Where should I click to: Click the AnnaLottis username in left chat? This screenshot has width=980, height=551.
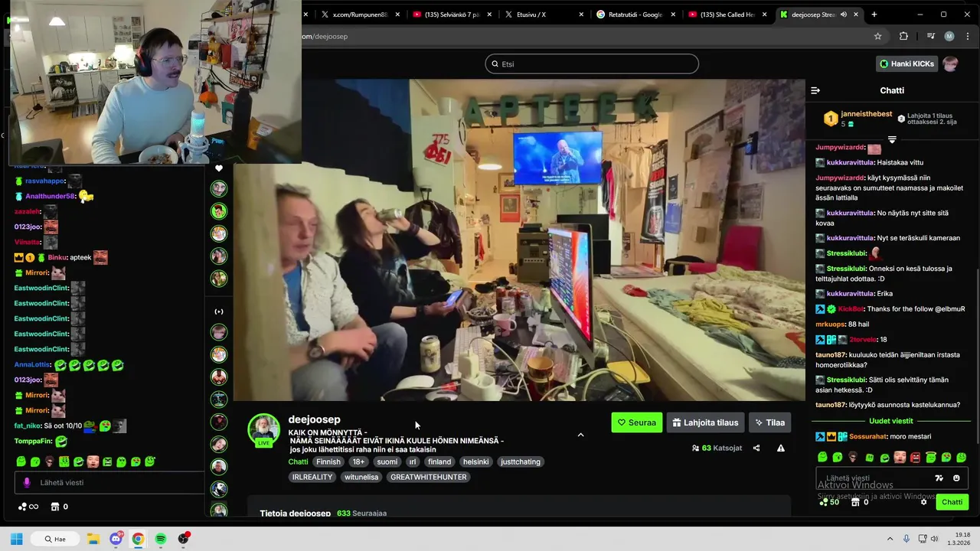(x=33, y=365)
